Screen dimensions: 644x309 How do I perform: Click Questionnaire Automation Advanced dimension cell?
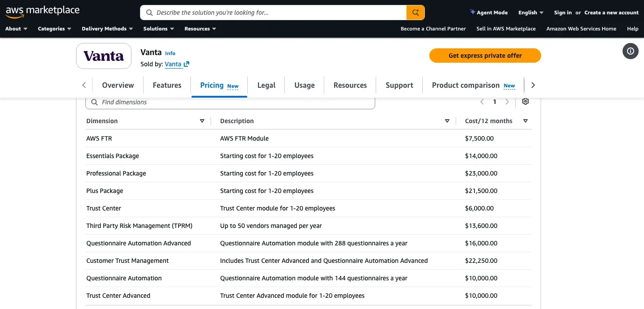pyautogui.click(x=139, y=243)
